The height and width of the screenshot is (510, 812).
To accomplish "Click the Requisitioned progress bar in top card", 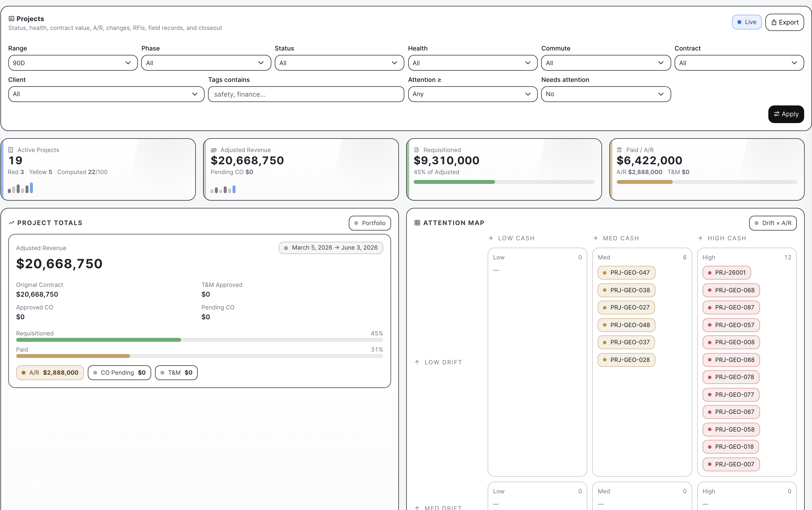I will point(504,182).
